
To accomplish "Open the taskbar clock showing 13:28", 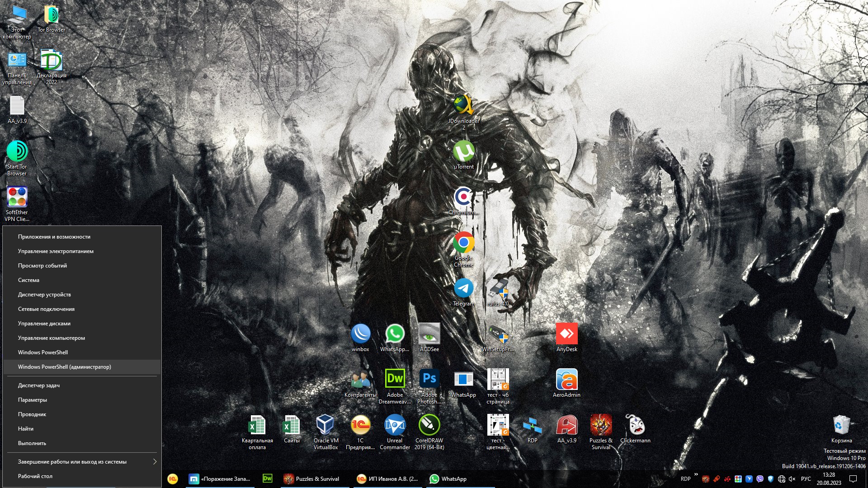I will pos(829,479).
